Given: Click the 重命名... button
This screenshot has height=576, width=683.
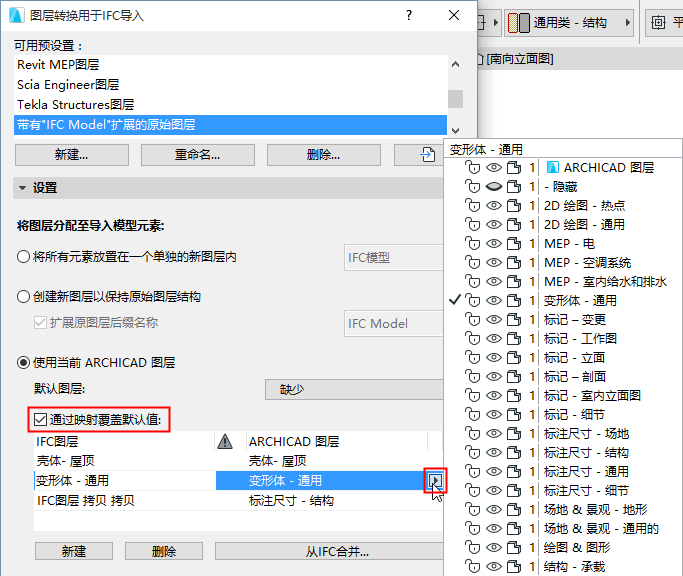Looking at the screenshot, I should click(198, 155).
